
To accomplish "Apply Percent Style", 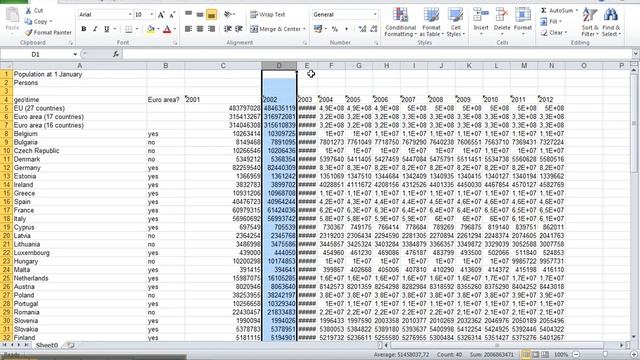I will click(335, 29).
